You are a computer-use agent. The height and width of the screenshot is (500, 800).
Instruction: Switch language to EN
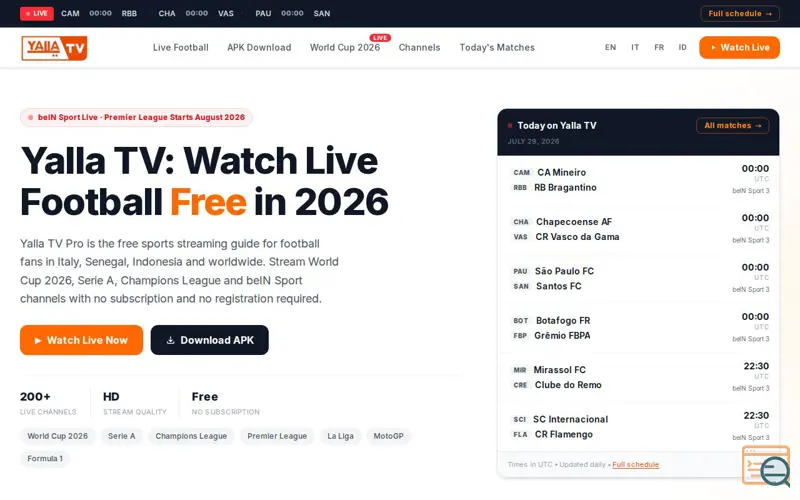point(610,47)
